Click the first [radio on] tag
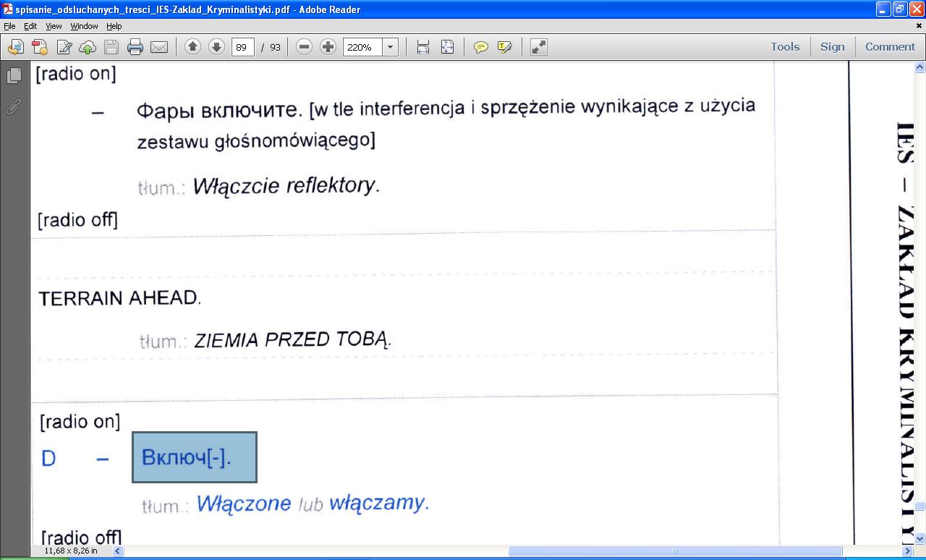This screenshot has width=926, height=560. click(75, 73)
